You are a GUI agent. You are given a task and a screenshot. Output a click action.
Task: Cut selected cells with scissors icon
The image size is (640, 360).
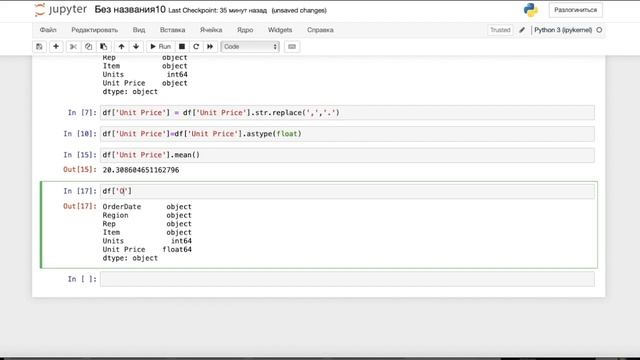pos(73,47)
